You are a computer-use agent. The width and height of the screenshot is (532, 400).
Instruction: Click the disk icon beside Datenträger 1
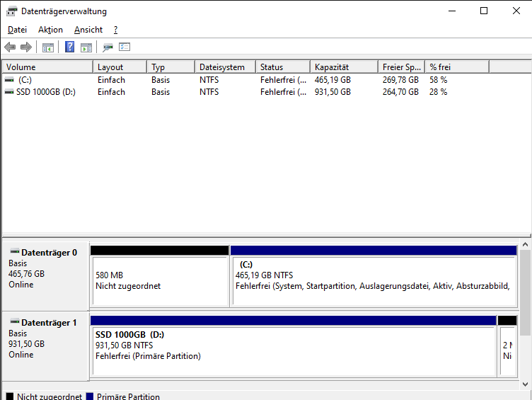(15, 321)
